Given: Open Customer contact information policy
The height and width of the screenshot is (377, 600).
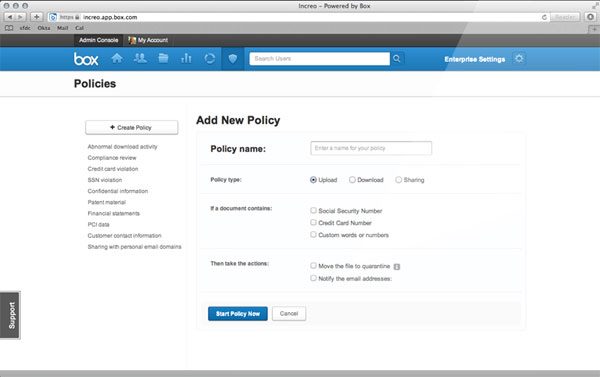Looking at the screenshot, I should point(124,236).
